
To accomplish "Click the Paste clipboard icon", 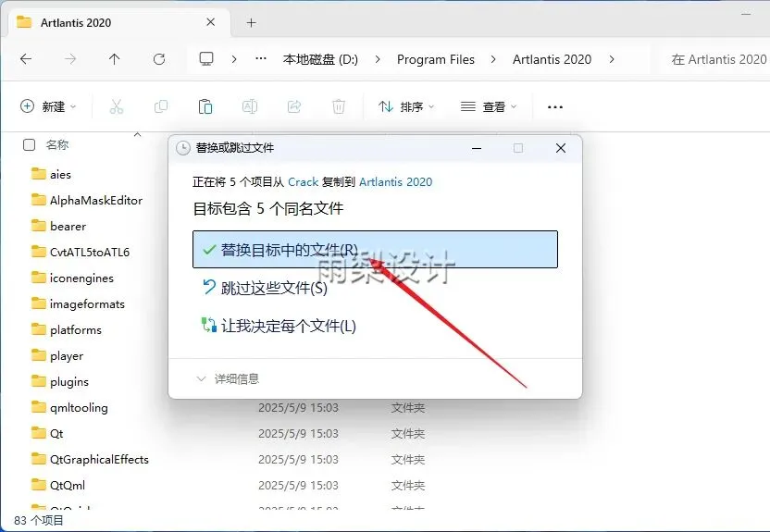I will pyautogui.click(x=205, y=106).
